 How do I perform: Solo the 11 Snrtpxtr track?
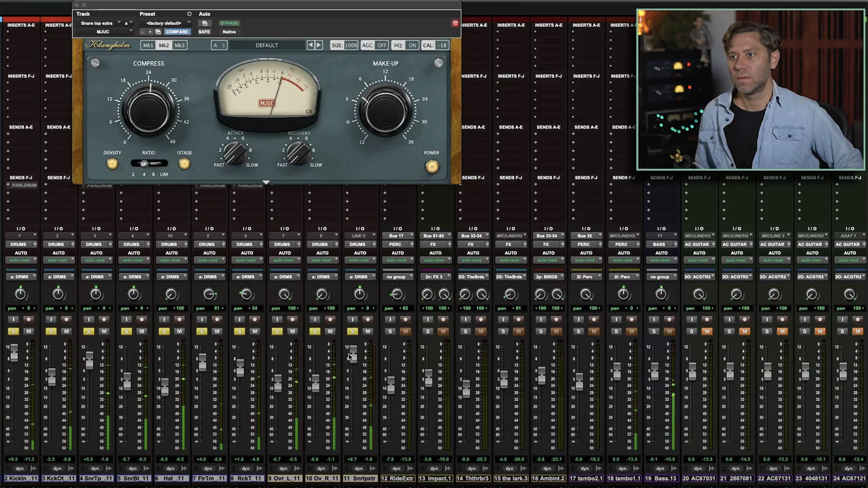click(352, 331)
